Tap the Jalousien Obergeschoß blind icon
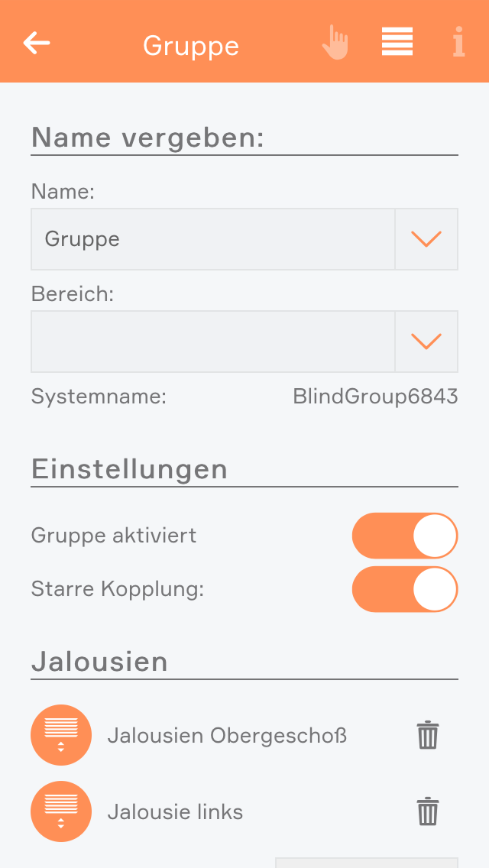Image resolution: width=489 pixels, height=868 pixels. (61, 735)
